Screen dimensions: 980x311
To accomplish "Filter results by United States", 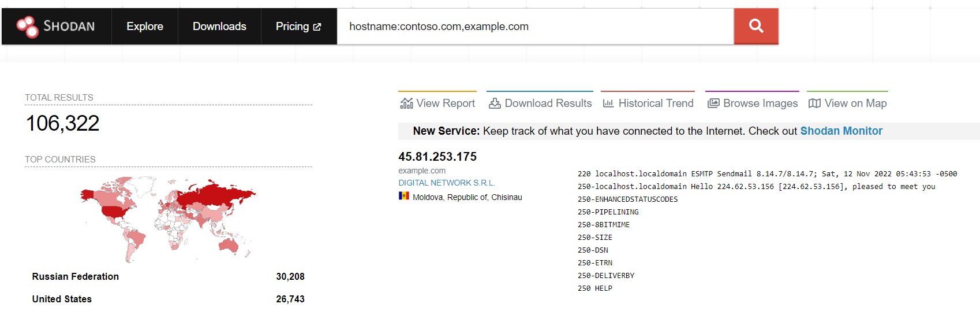I will [62, 299].
